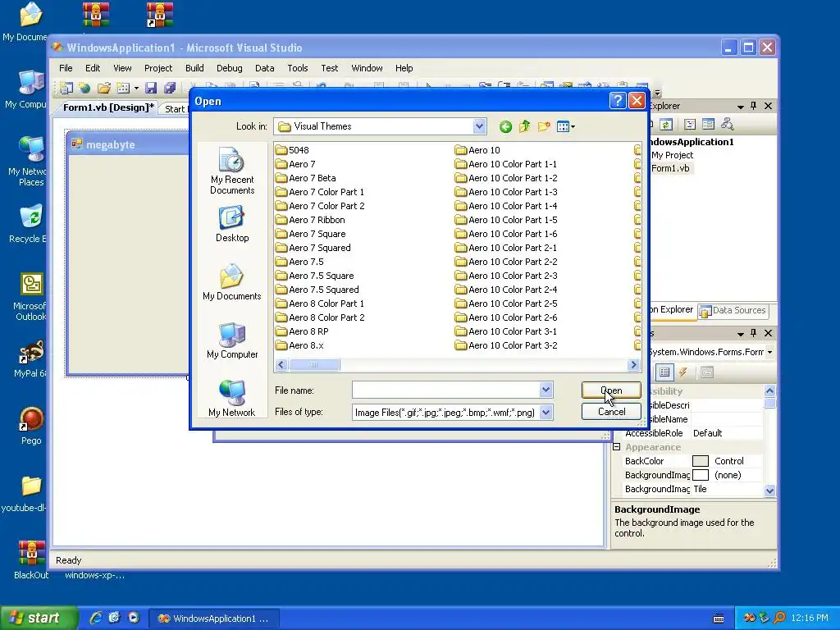The height and width of the screenshot is (630, 840).
Task: Click the New Web Site toolbar icon
Action: coord(84,88)
